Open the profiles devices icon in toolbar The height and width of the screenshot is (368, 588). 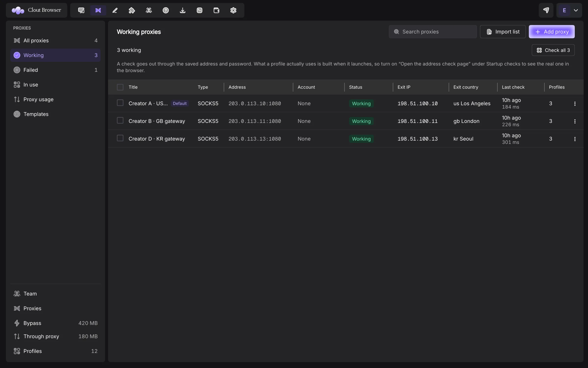81,10
